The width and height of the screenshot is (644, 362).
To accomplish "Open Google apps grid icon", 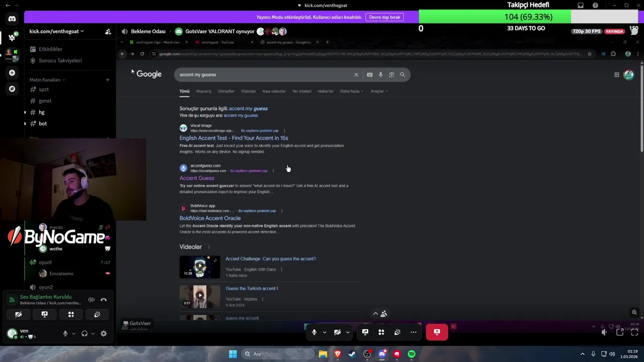I will (x=616, y=75).
